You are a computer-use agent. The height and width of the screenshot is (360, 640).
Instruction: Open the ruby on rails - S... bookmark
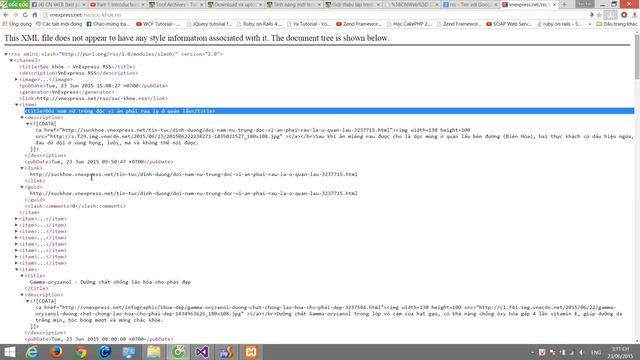pos(559,24)
